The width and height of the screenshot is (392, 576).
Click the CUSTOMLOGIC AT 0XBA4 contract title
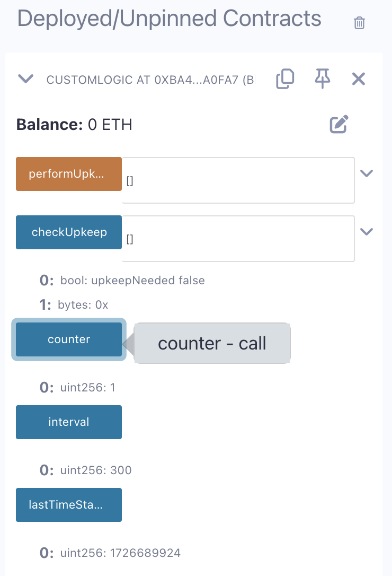(x=150, y=80)
